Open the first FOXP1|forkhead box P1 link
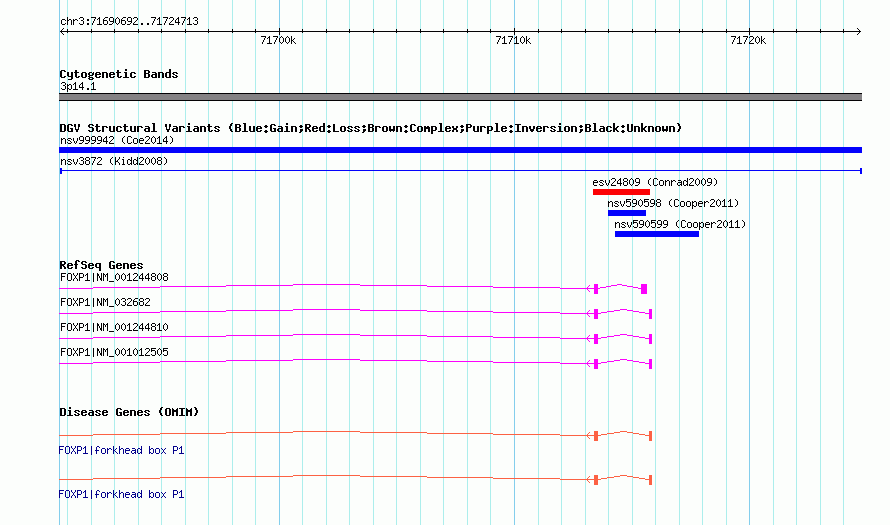The width and height of the screenshot is (890, 525). [x=121, y=451]
